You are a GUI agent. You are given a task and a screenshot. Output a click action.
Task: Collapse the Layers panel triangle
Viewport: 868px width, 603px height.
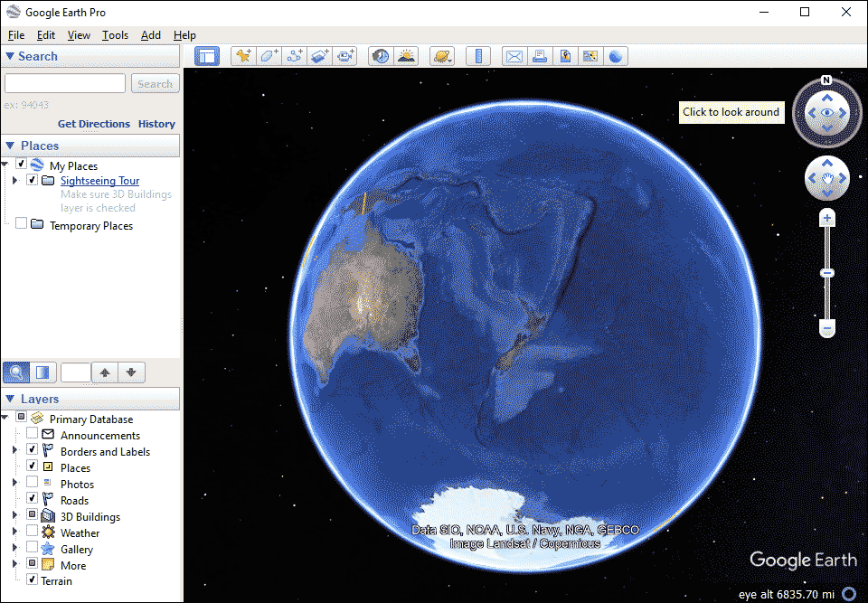click(9, 399)
